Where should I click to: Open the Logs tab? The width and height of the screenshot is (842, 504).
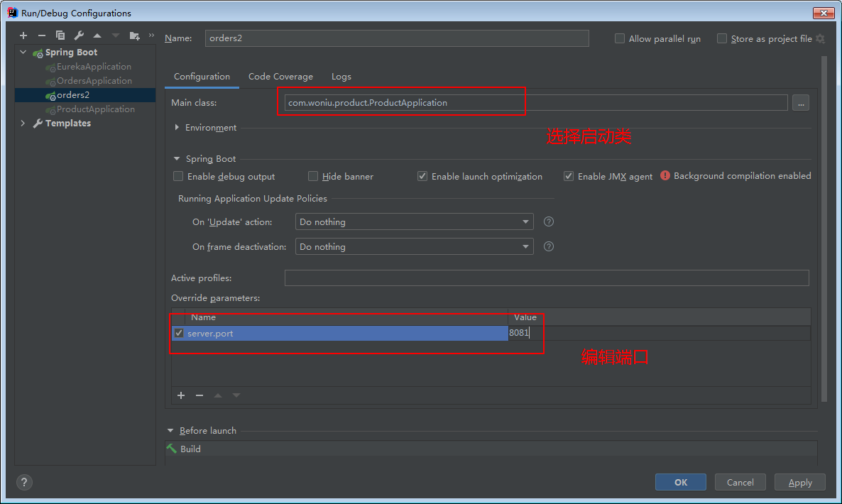tap(341, 77)
